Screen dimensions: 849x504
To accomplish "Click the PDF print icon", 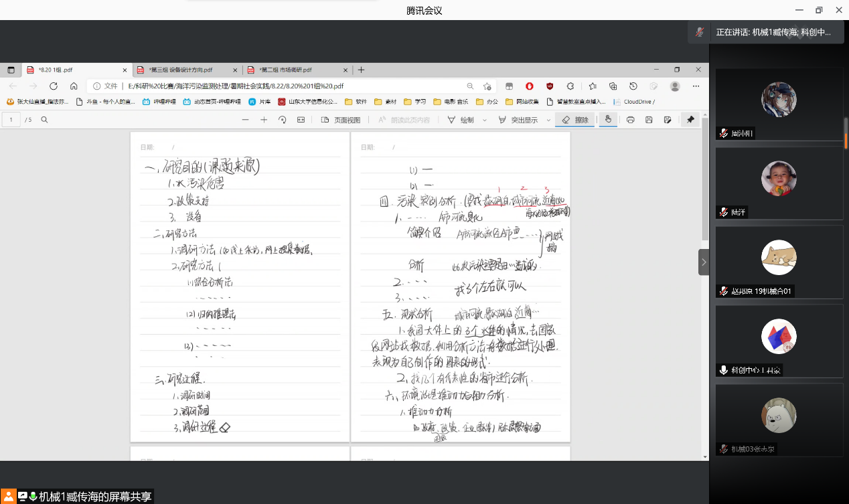I will 630,120.
